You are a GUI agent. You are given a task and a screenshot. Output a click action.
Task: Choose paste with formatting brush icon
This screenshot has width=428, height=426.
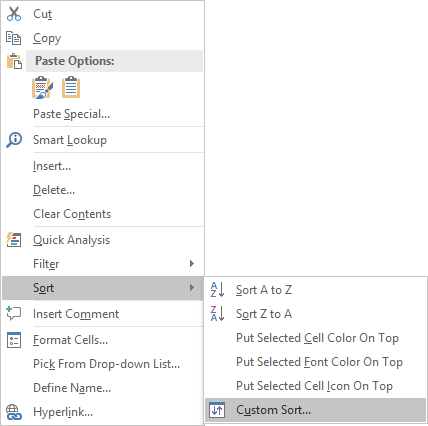tap(42, 88)
